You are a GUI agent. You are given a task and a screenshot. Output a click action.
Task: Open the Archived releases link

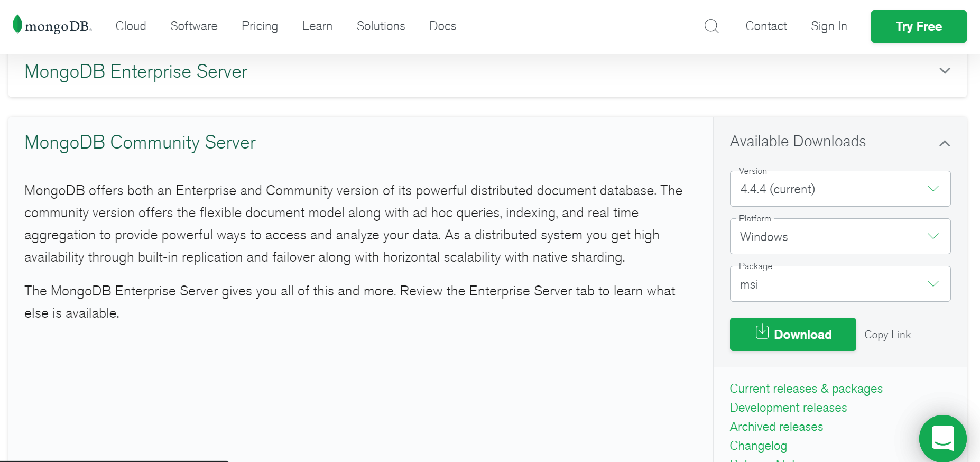[776, 427]
